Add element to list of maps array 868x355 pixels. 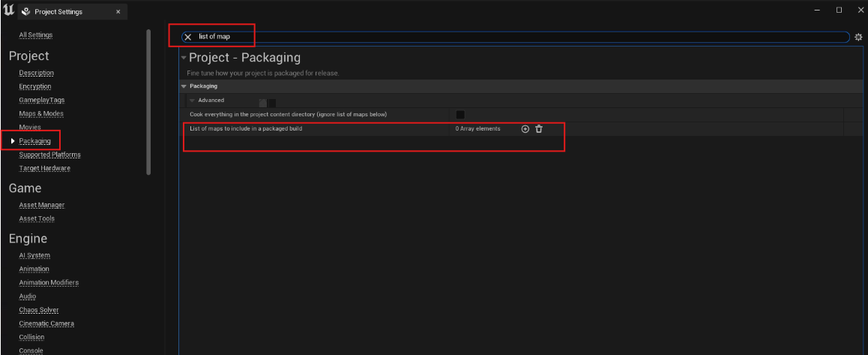click(x=525, y=129)
